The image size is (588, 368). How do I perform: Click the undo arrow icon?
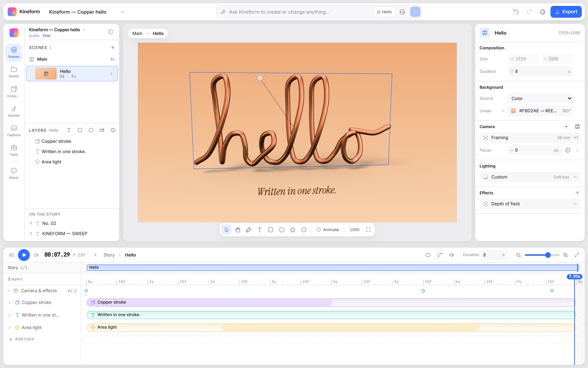516,12
